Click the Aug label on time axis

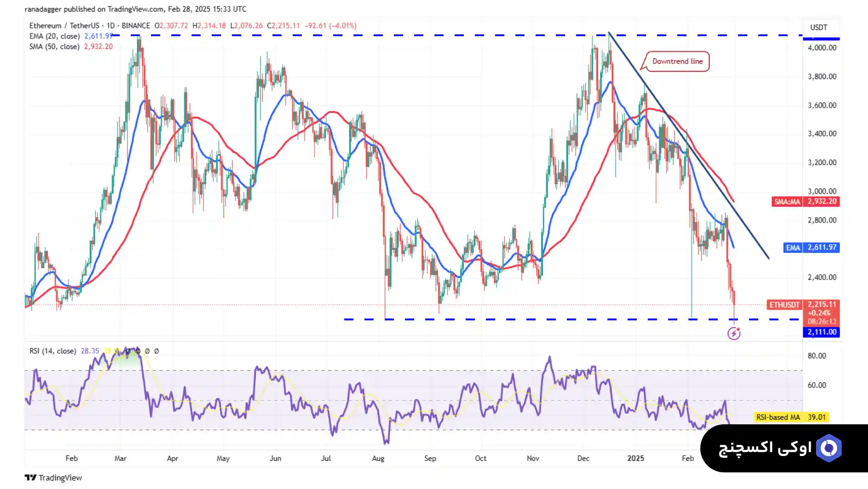378,458
